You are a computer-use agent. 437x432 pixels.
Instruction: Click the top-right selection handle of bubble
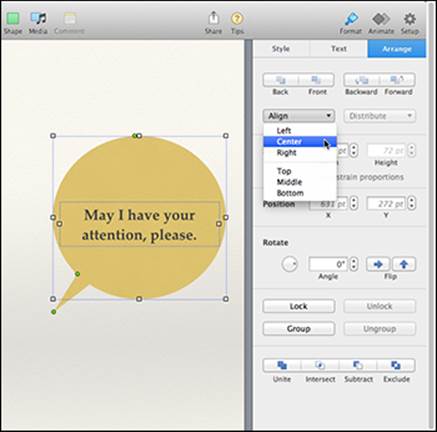(x=226, y=136)
